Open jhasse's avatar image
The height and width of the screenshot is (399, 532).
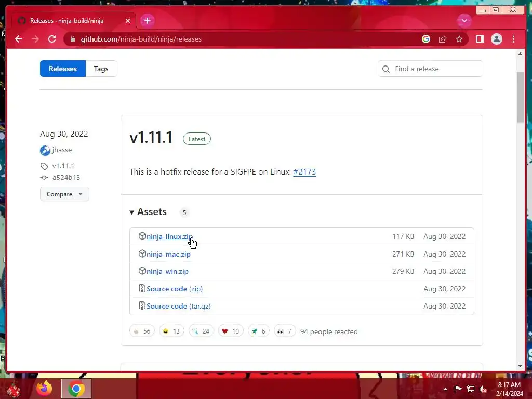(45, 150)
